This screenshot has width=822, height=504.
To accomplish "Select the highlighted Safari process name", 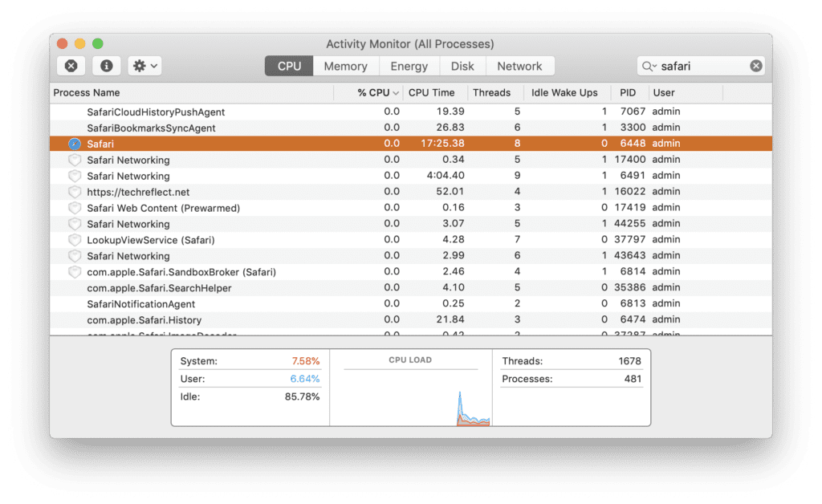I will [x=100, y=144].
